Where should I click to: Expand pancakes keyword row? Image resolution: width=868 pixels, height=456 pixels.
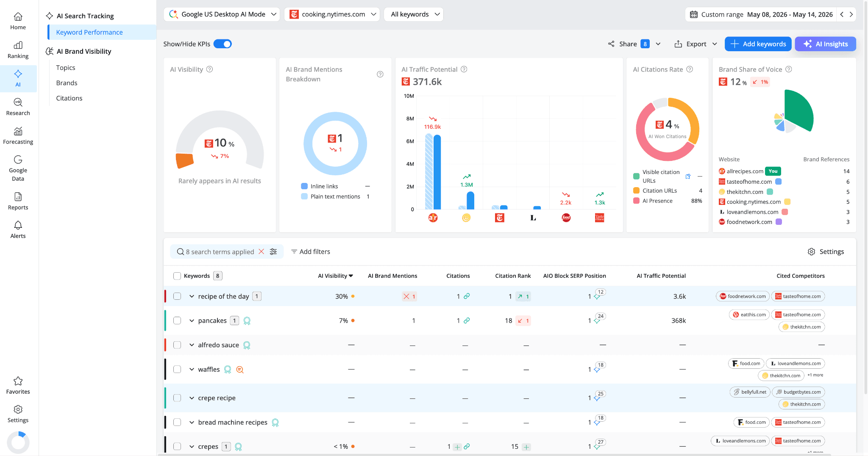pyautogui.click(x=192, y=321)
